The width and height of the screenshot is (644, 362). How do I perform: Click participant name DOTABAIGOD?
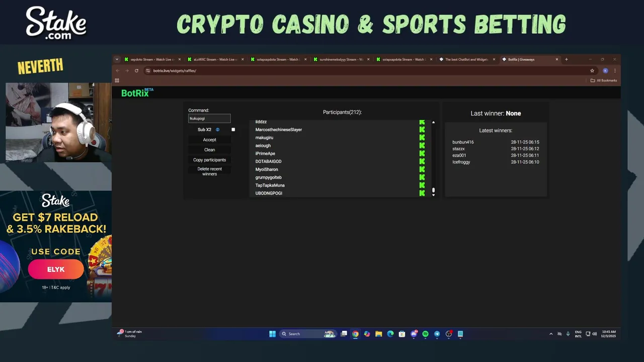[268, 161]
